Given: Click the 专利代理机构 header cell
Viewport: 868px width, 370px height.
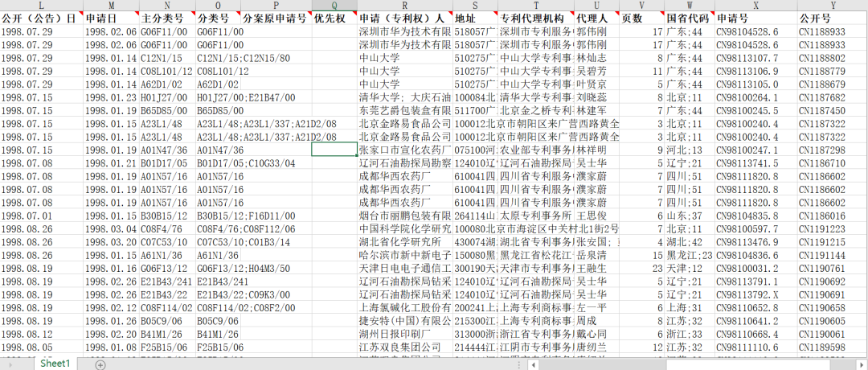Looking at the screenshot, I should coord(536,18).
